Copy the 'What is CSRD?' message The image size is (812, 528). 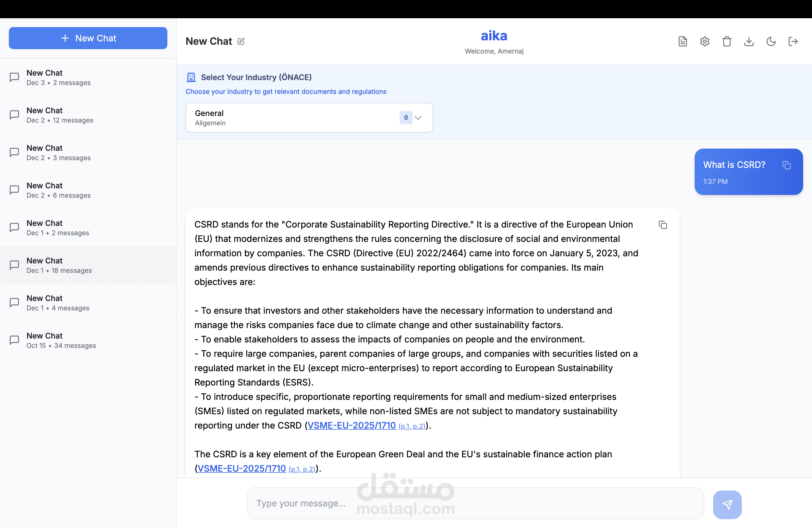click(x=787, y=165)
